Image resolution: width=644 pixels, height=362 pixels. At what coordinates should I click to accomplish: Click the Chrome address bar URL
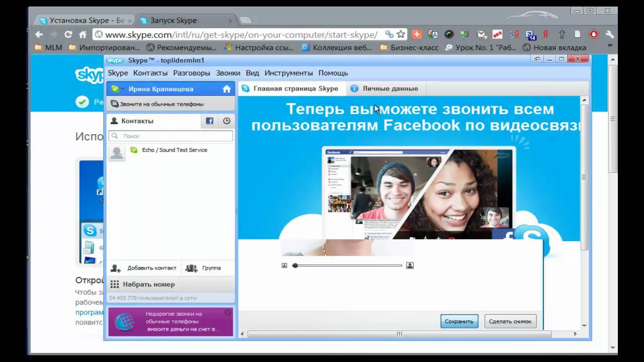(241, 35)
